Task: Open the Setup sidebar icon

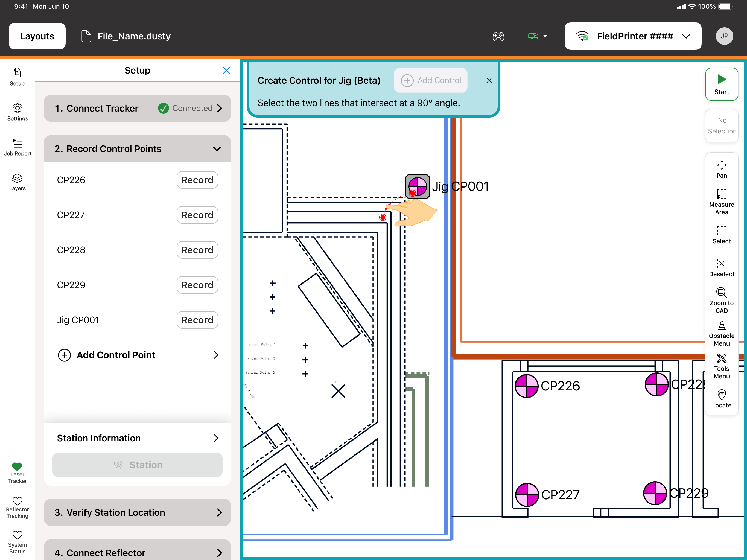Action: [17, 77]
